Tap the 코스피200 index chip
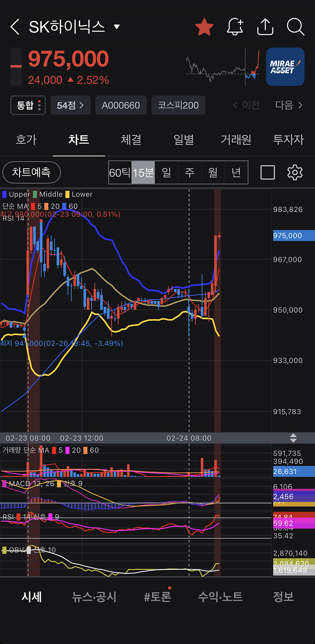Image resolution: width=315 pixels, height=644 pixels. tap(178, 105)
